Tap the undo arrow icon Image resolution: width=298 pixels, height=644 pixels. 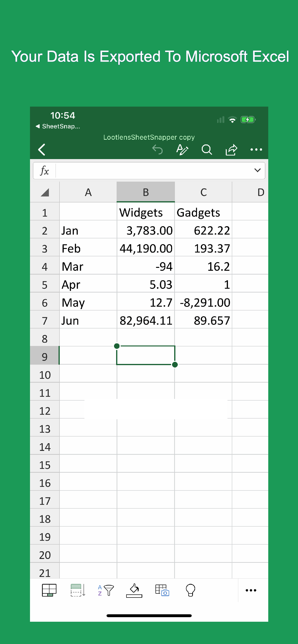pos(157,150)
